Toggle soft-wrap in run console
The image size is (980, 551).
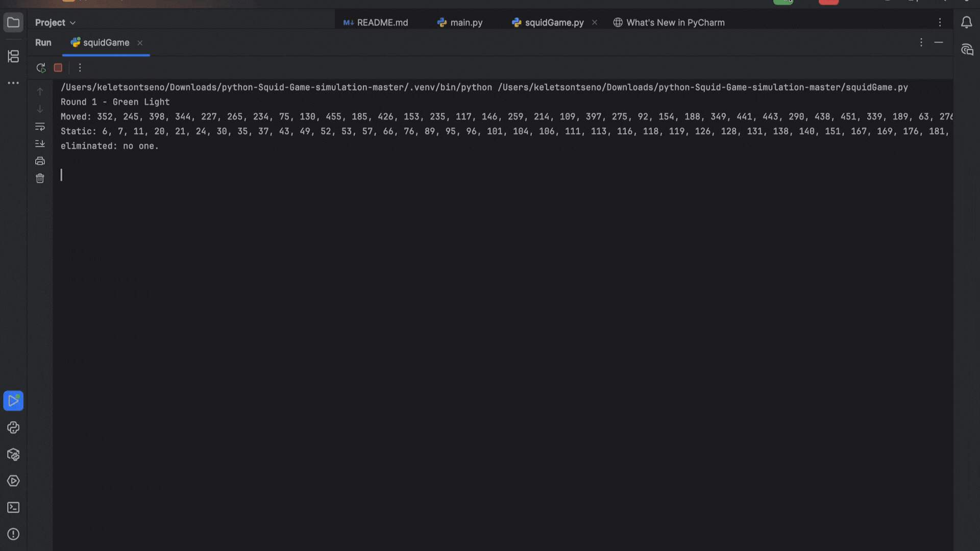click(40, 127)
